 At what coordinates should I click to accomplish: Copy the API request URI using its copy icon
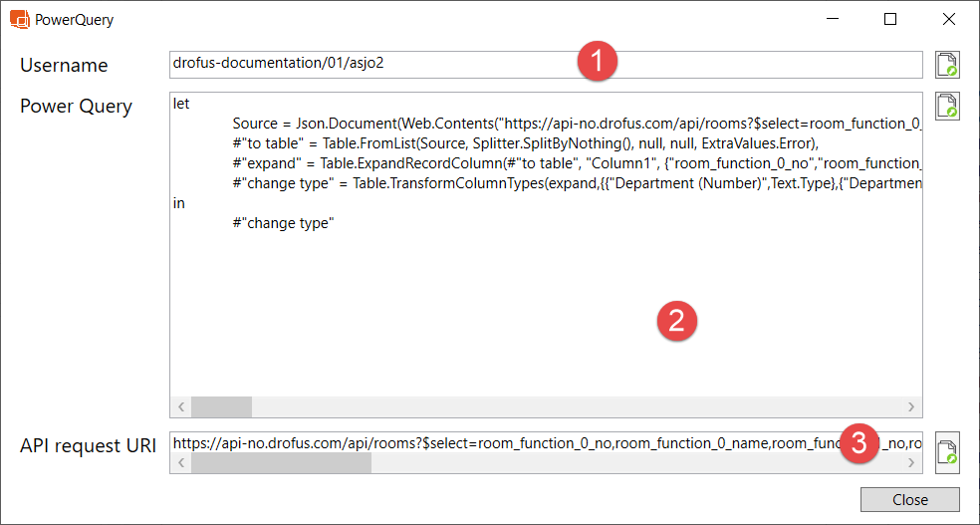pos(946,450)
